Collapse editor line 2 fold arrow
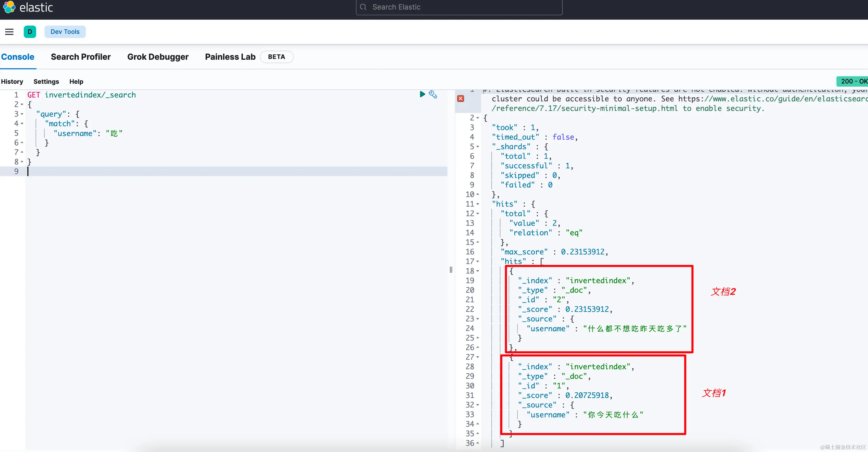Viewport: 868px width, 452px height. 22,105
